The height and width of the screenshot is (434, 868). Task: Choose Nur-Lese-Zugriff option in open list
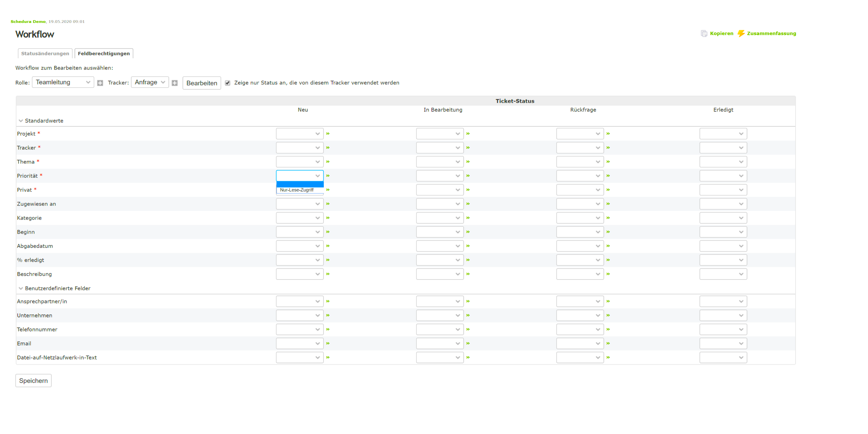point(297,190)
